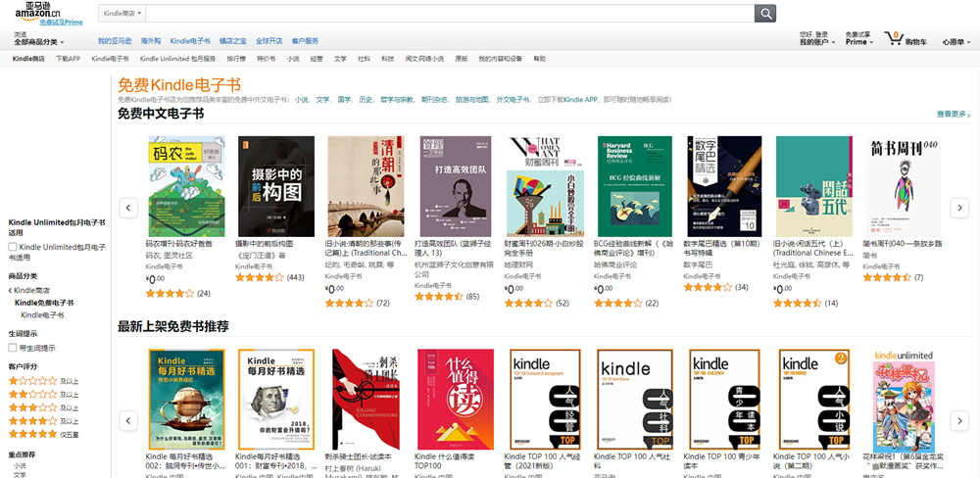Open star rating of 码农增刊 book (24)
This screenshot has height=478, width=980.
(170, 293)
